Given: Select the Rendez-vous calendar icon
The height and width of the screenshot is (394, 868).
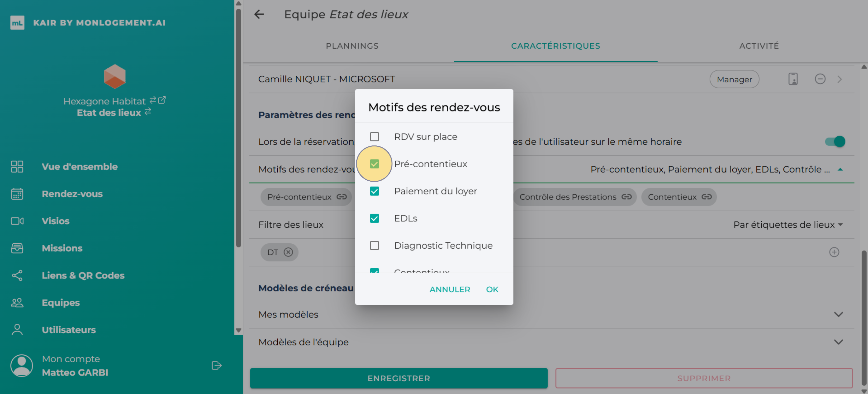Looking at the screenshot, I should [17, 194].
